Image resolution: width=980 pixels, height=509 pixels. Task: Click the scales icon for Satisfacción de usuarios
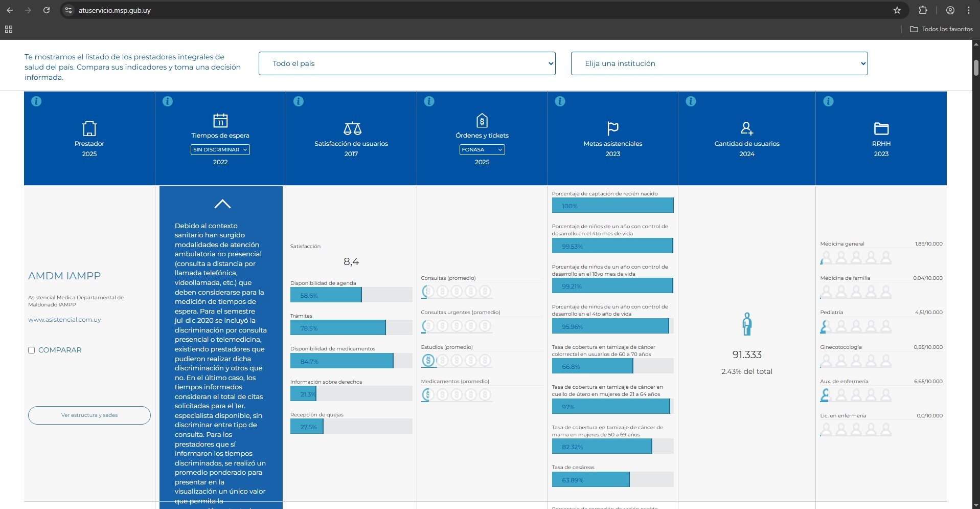click(352, 128)
